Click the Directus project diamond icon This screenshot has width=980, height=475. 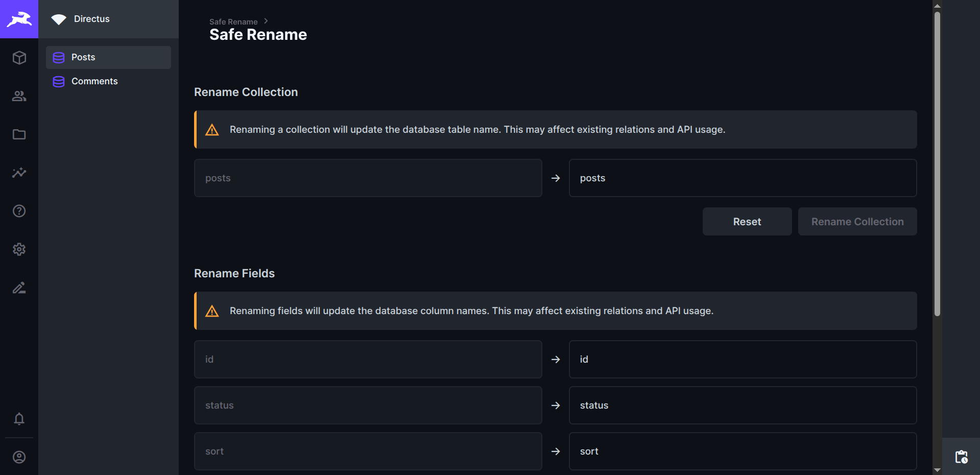coord(59,19)
